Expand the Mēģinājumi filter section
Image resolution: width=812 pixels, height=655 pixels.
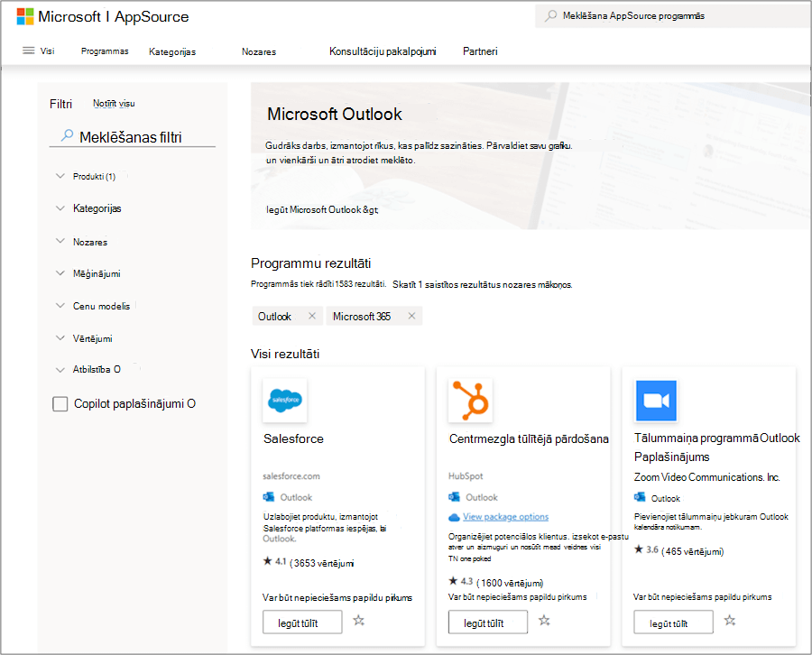tap(60, 273)
